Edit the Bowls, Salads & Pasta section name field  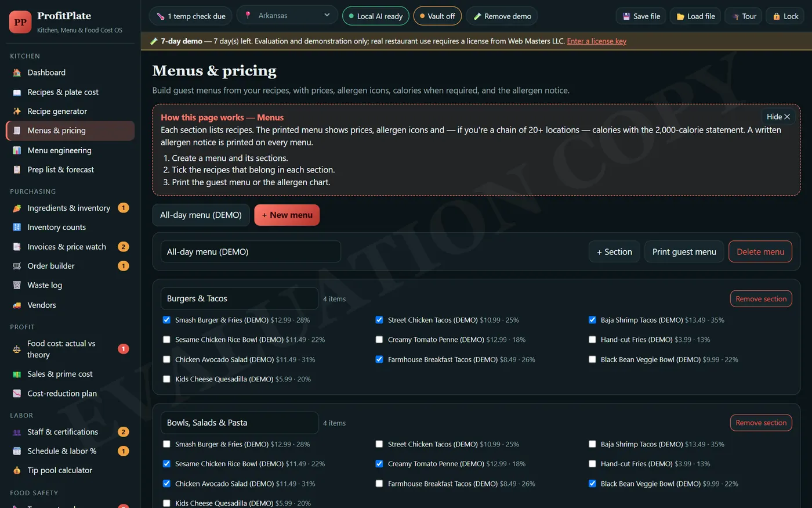240,423
